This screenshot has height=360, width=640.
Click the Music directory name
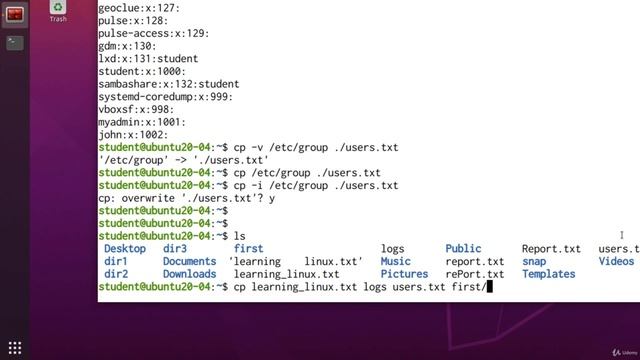396,261
